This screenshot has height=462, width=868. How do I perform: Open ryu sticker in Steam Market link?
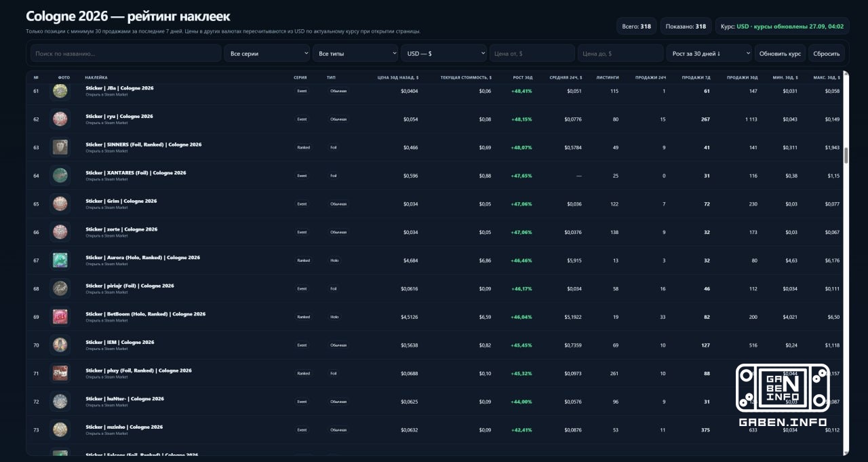(106, 123)
